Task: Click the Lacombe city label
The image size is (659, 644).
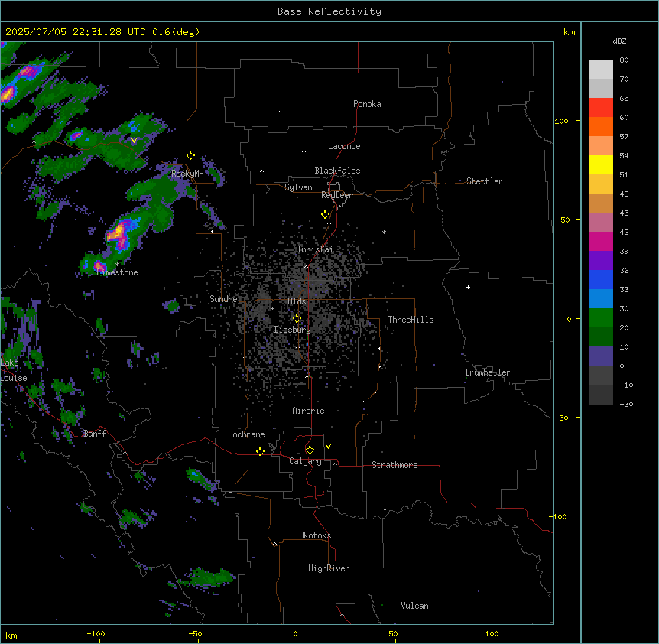Action: [x=344, y=146]
